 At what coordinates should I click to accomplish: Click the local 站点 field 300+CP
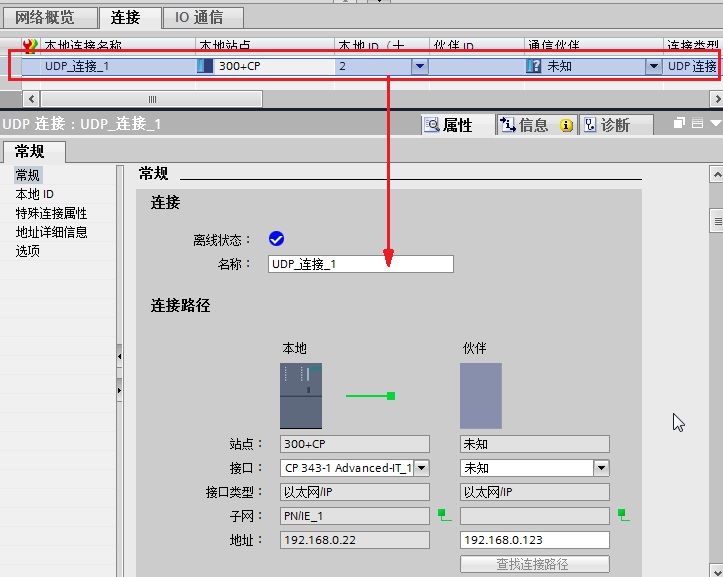pos(355,444)
